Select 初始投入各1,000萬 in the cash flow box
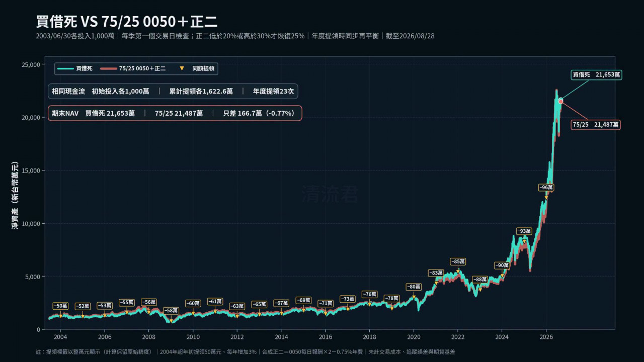 click(x=120, y=92)
